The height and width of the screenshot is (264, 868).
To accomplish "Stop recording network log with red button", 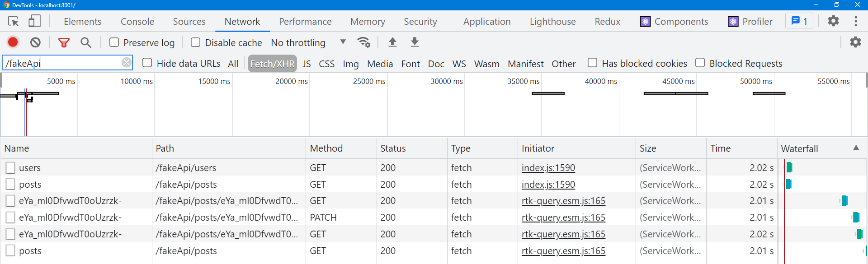I will point(13,42).
